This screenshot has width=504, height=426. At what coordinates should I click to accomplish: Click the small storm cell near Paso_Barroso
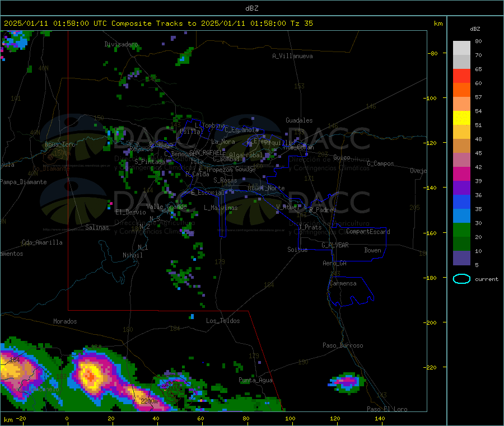(x=347, y=382)
